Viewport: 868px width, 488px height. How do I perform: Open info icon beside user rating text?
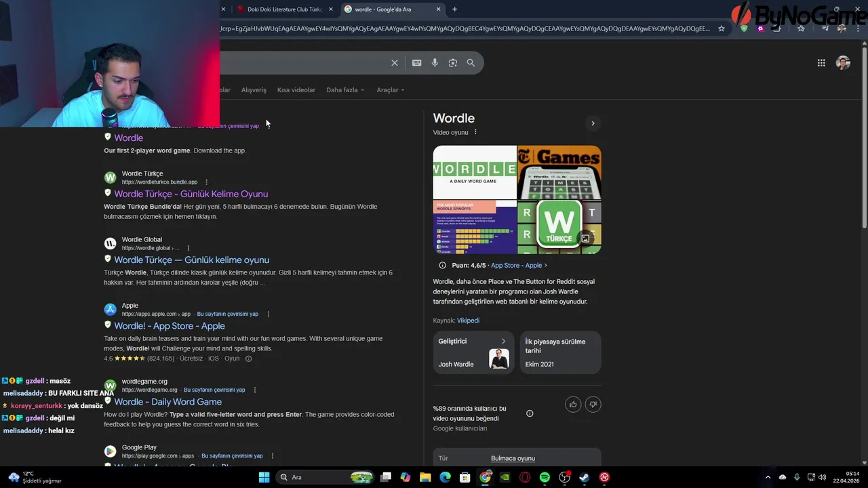(x=530, y=413)
